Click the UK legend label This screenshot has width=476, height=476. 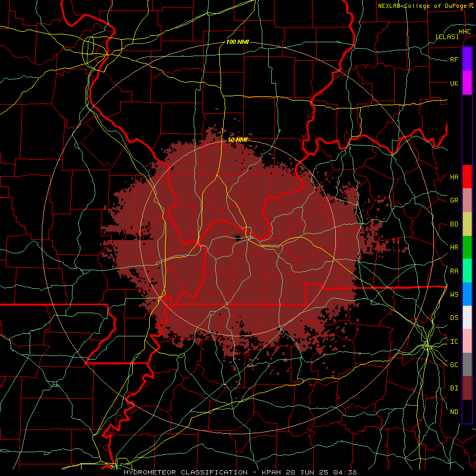pyautogui.click(x=454, y=83)
